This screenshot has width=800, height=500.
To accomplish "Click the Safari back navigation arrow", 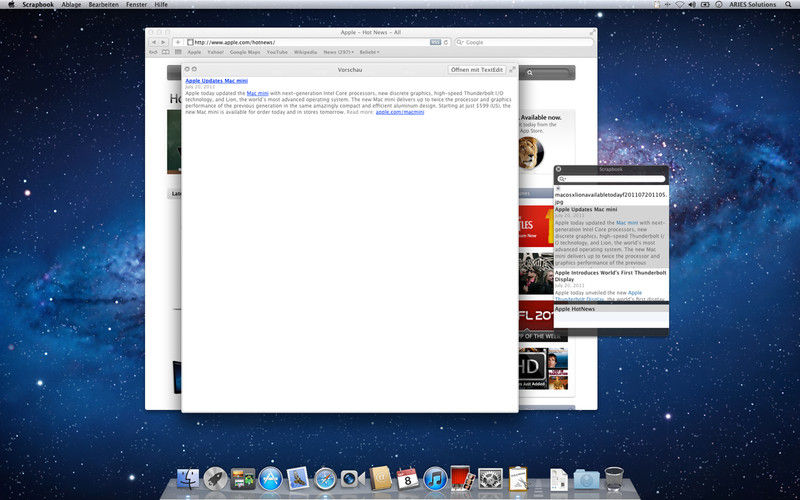I will tap(154, 42).
